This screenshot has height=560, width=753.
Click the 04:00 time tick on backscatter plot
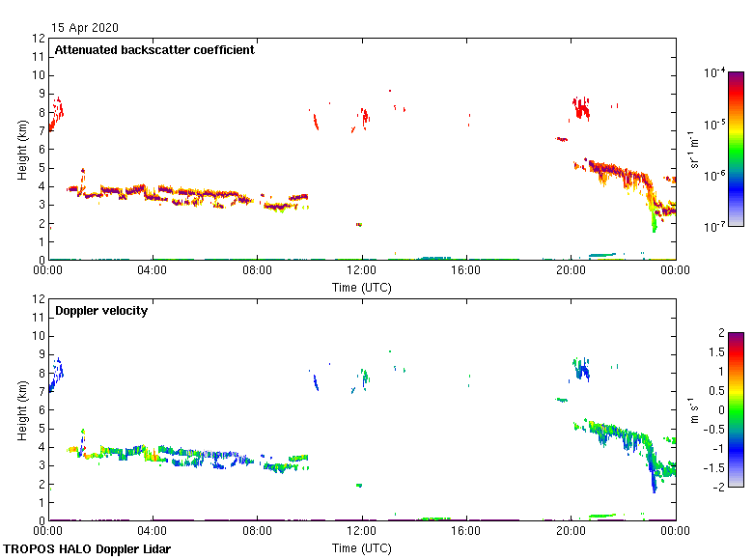pos(153,271)
